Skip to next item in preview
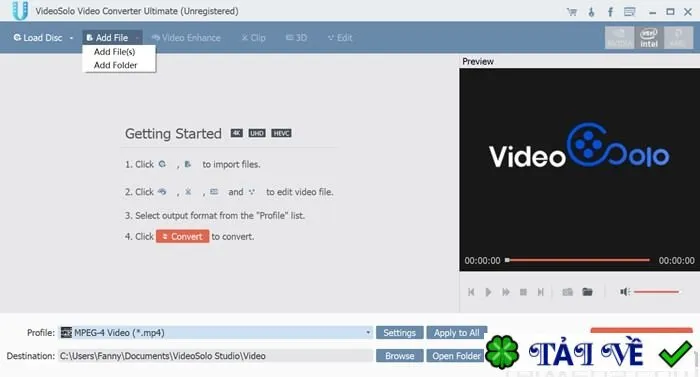The width and height of the screenshot is (700, 377). tap(541, 292)
